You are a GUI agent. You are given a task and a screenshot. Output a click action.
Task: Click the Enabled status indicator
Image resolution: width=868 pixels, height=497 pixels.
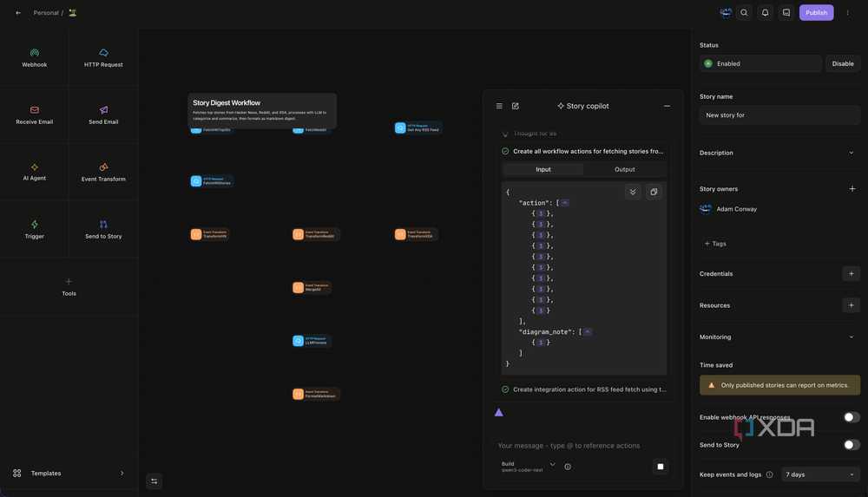coord(760,63)
